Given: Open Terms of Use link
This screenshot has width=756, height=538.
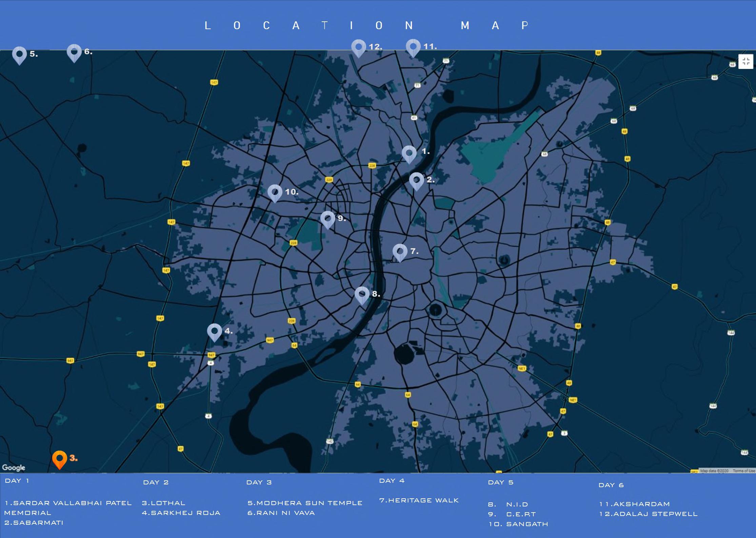Looking at the screenshot, I should pyautogui.click(x=744, y=471).
